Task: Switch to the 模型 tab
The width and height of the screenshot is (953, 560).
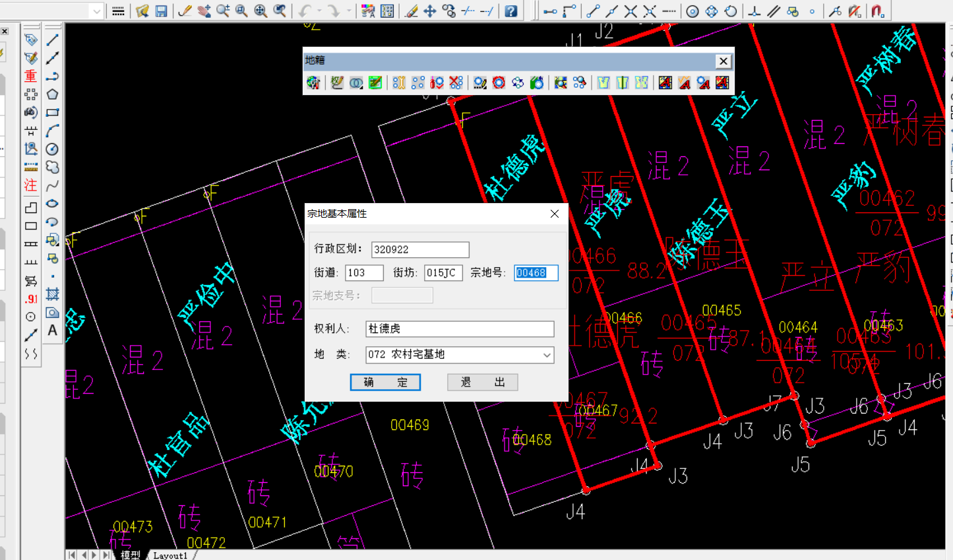Action: click(130, 555)
